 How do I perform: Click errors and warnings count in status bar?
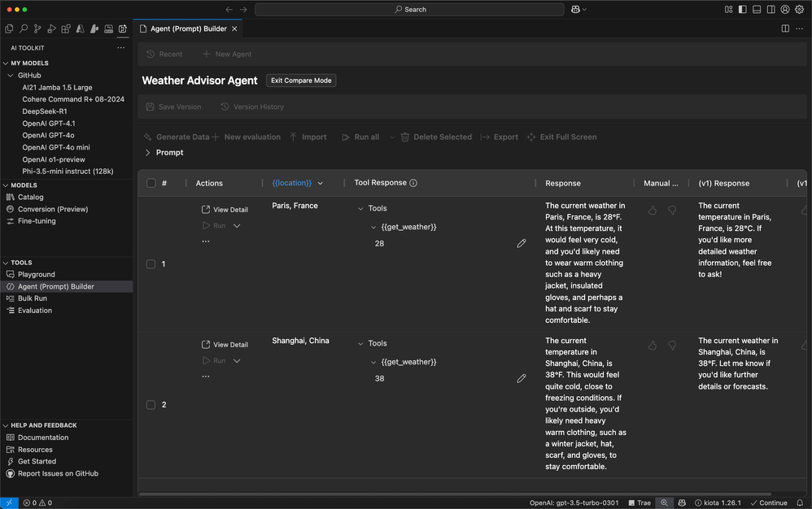click(x=37, y=502)
